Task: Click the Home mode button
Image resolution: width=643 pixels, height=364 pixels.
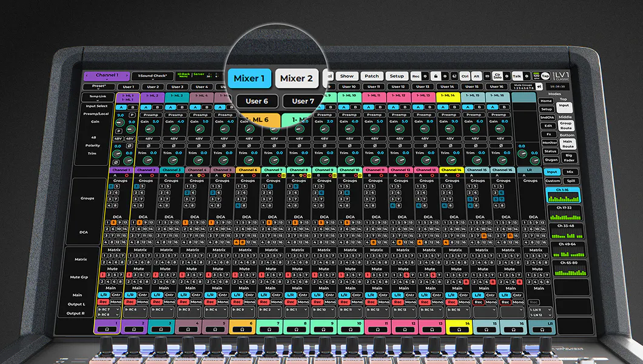Action: coord(546,101)
